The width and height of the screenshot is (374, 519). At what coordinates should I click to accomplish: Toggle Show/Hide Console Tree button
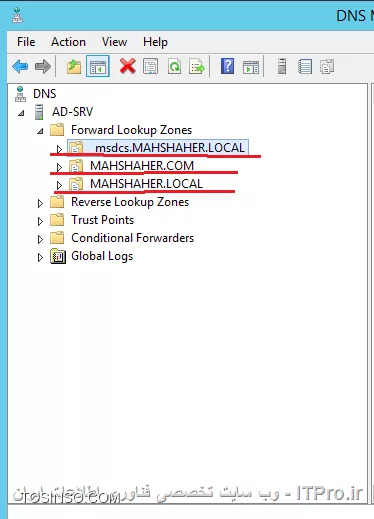pos(98,66)
